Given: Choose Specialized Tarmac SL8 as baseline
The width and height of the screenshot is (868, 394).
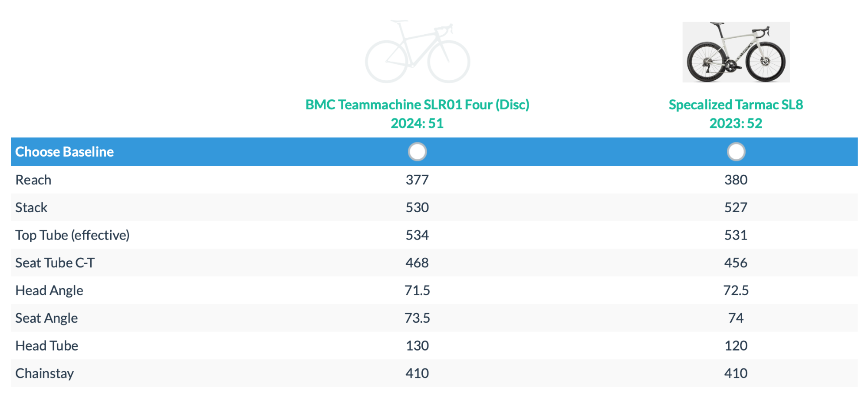Looking at the screenshot, I should (736, 152).
